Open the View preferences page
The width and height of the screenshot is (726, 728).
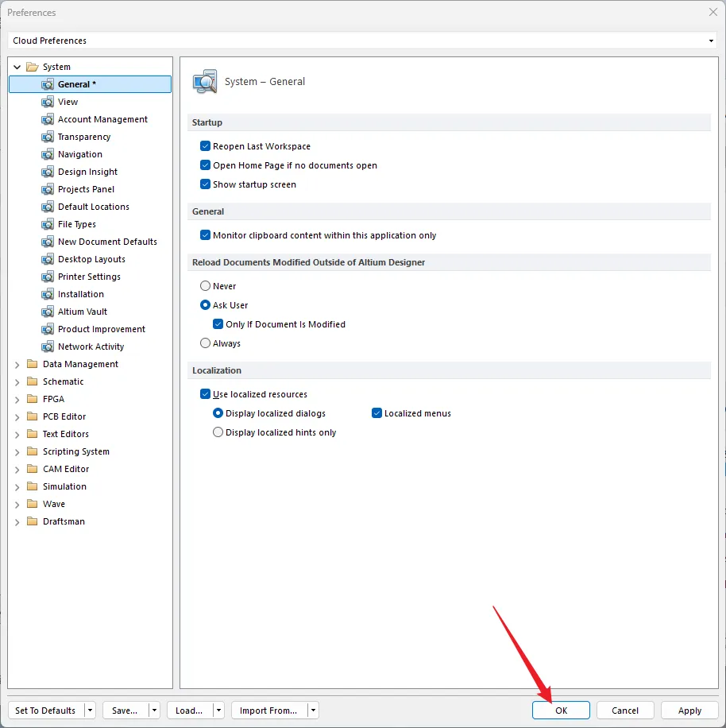pos(68,102)
